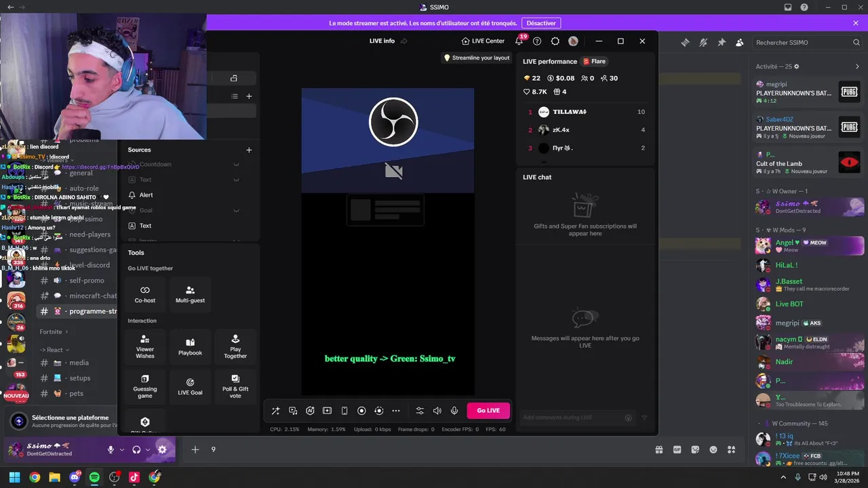
Task: Click the Go LIVE button
Action: pyautogui.click(x=488, y=411)
